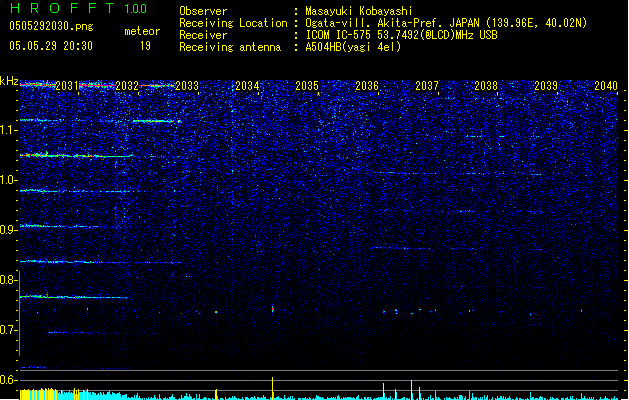This screenshot has width=629, height=400.
Task: Click the 0.8 kHz axis label
Action: click(9, 280)
